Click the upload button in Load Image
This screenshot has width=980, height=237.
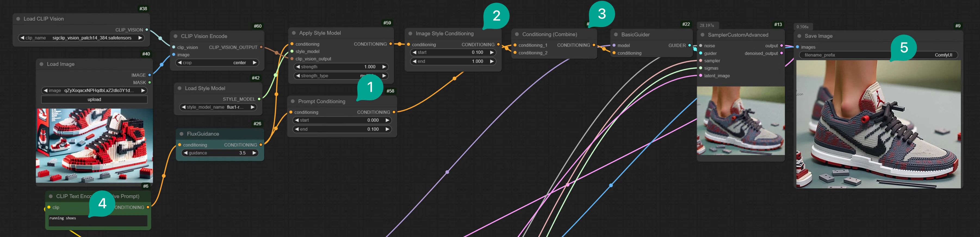[x=94, y=99]
